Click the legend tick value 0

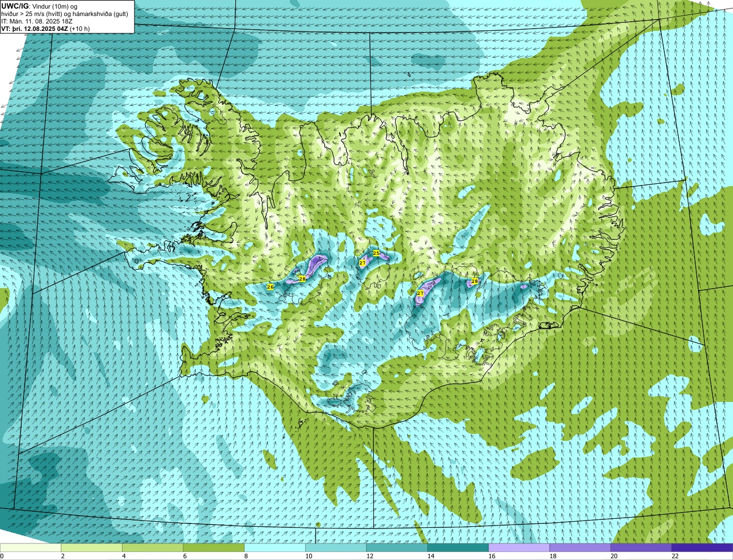click(2, 556)
